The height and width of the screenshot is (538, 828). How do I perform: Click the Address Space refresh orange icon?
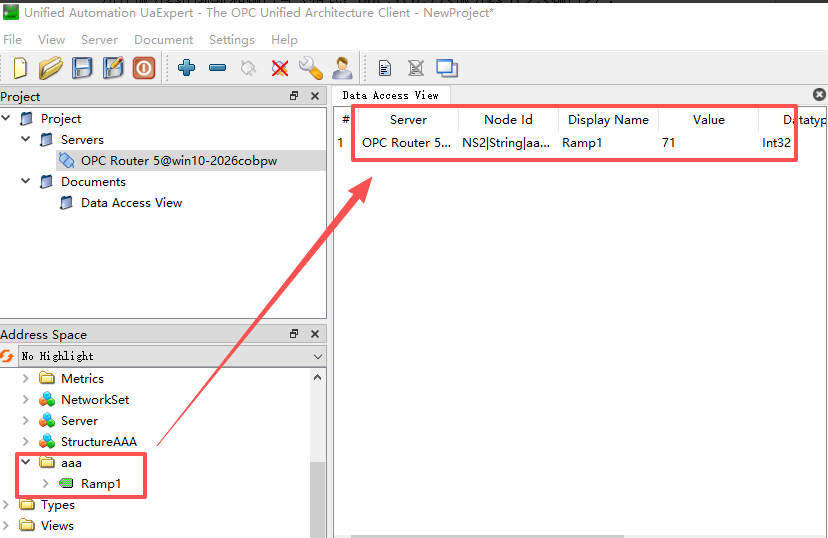[7, 356]
